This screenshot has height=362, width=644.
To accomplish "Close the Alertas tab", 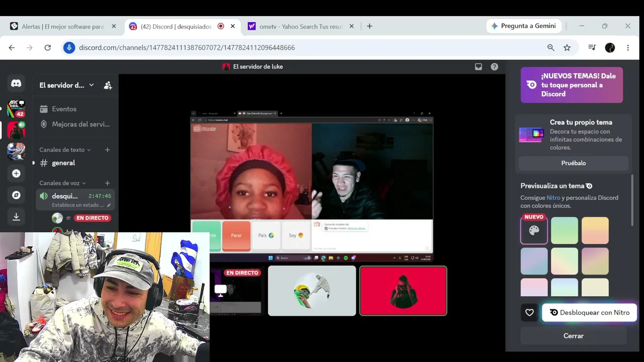I will (x=114, y=26).
